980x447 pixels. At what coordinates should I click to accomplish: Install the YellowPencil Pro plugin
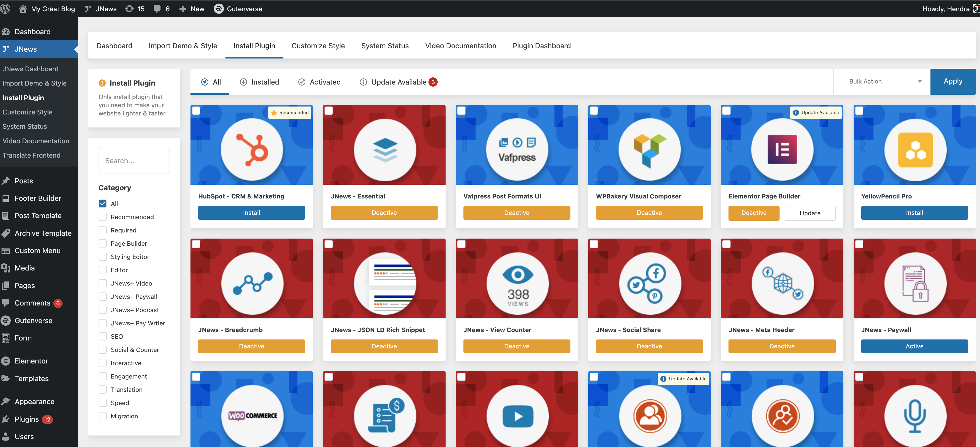click(x=915, y=213)
